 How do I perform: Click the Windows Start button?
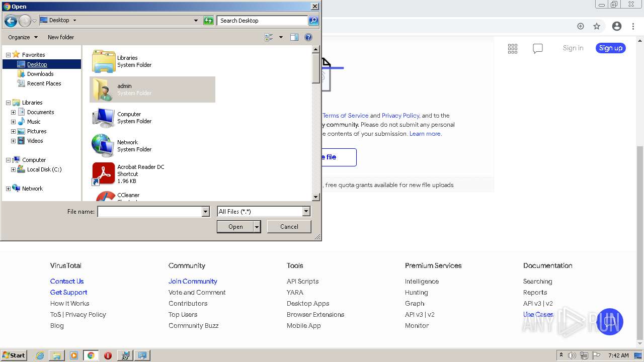click(x=14, y=355)
